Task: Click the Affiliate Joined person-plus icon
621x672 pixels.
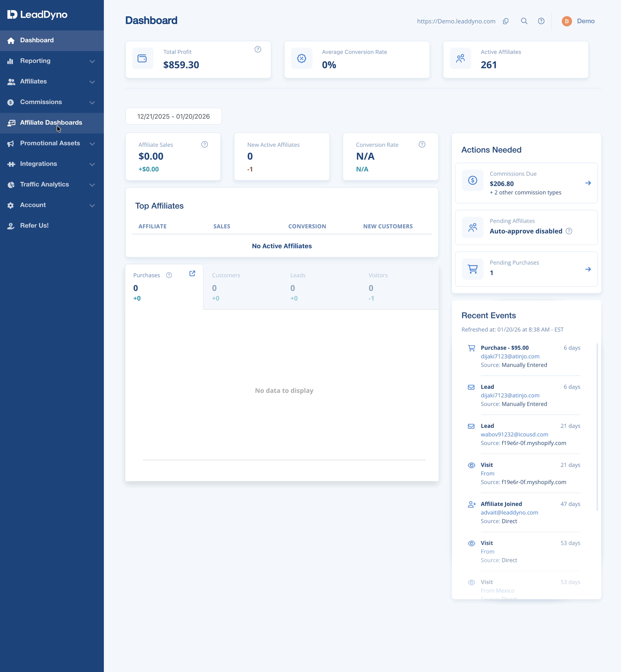Action: tap(472, 504)
